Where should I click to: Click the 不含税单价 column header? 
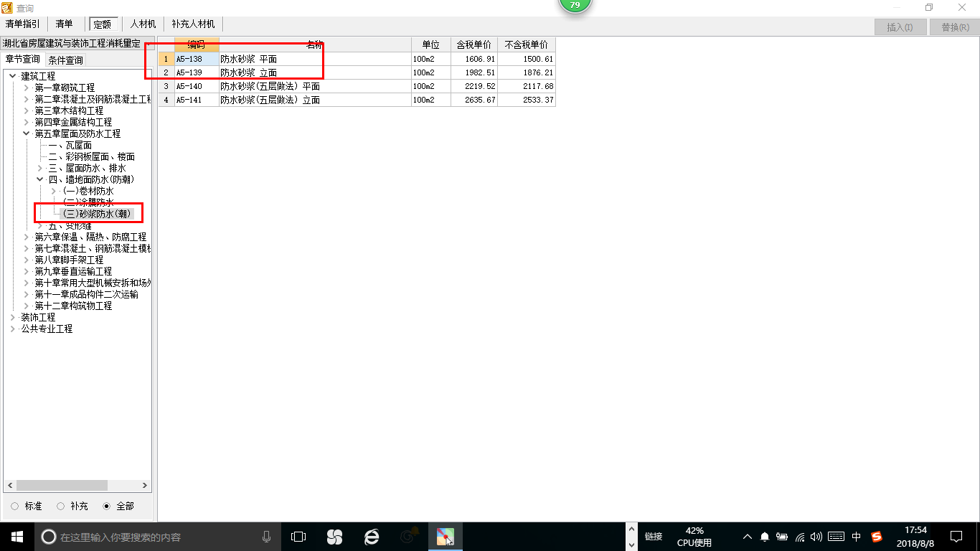click(x=526, y=44)
